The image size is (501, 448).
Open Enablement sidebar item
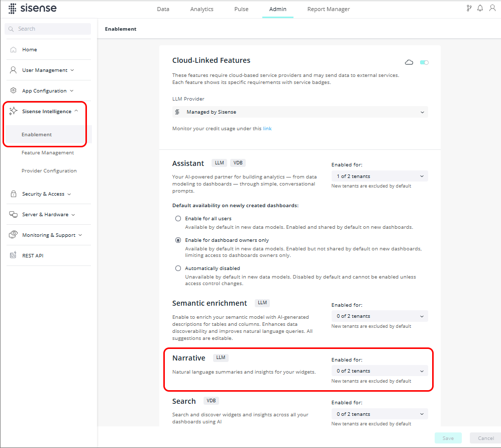49,135
